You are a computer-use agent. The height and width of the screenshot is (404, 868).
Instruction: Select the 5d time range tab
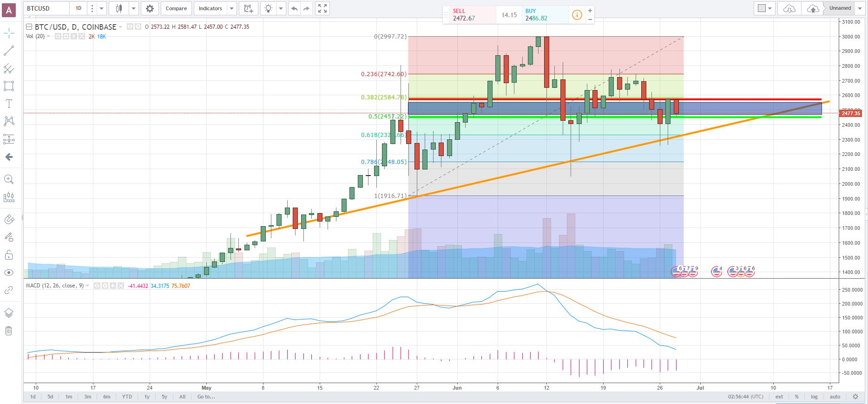pos(50,397)
